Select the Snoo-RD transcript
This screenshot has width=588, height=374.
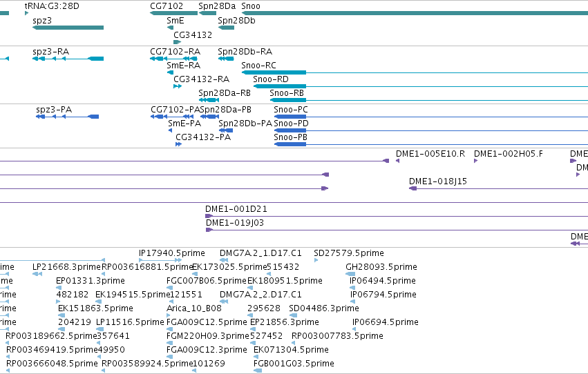pyautogui.click(x=421, y=86)
